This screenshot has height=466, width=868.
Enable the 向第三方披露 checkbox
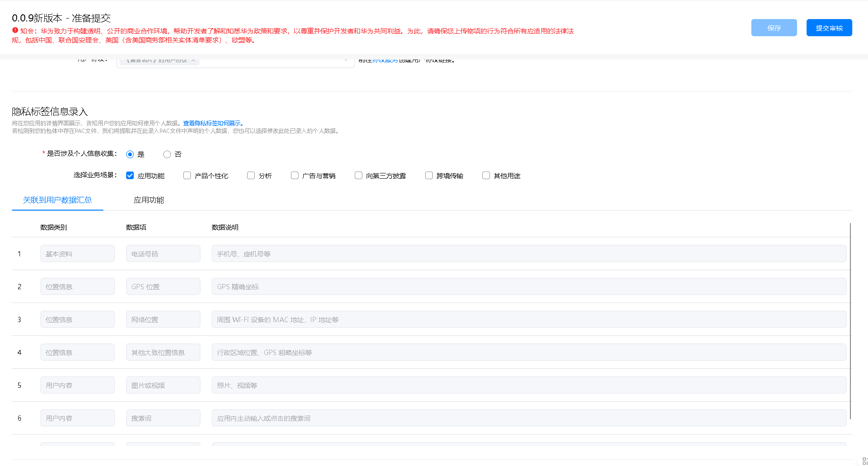coord(359,175)
